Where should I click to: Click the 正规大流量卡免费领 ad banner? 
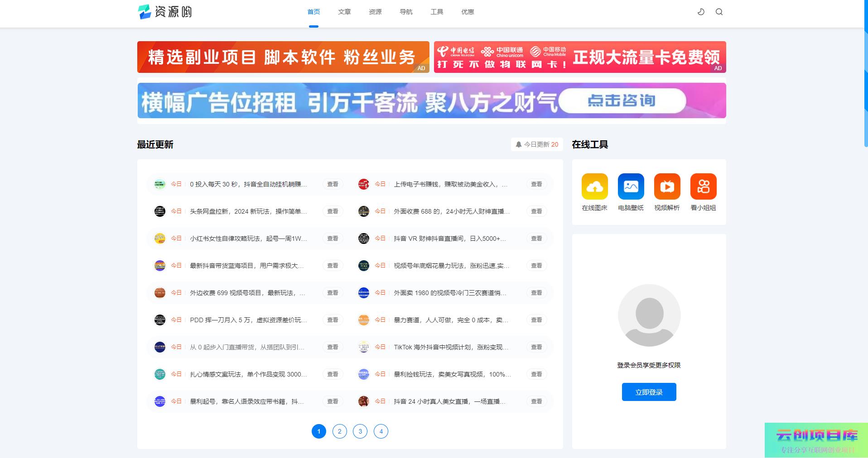tap(579, 57)
